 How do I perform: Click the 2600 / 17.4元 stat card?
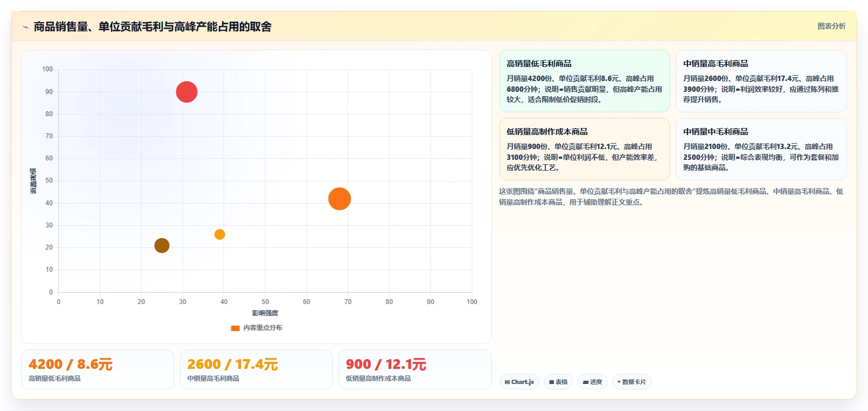click(256, 369)
